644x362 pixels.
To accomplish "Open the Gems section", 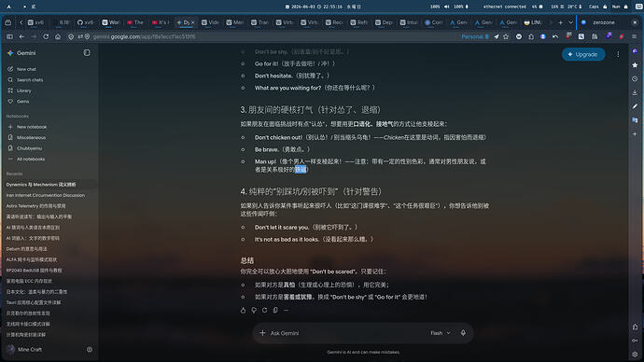I will [19, 101].
